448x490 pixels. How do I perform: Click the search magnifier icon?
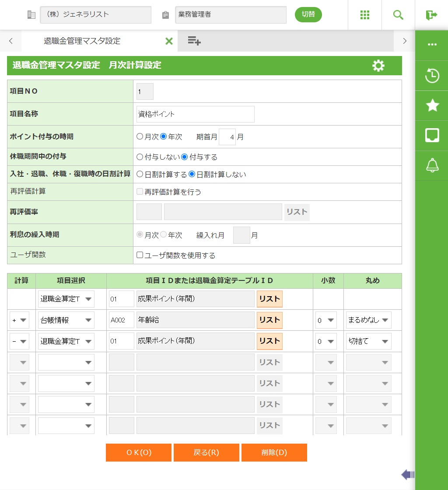tap(398, 15)
